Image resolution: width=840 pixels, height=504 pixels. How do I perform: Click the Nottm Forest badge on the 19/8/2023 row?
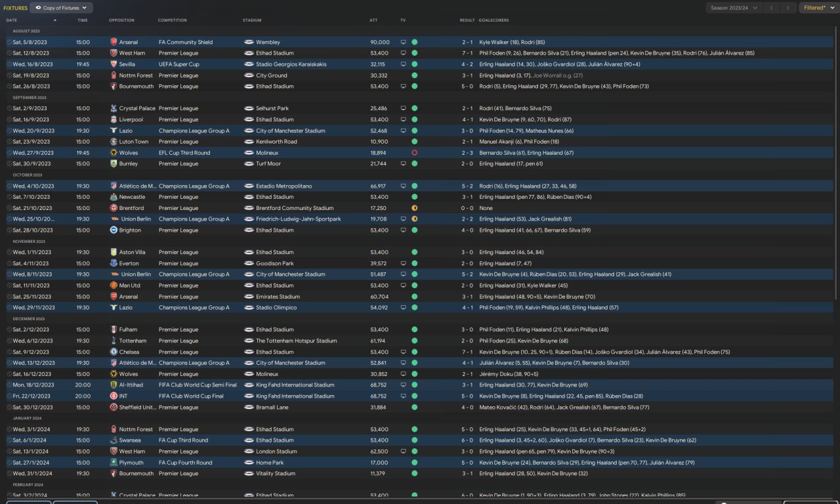click(x=114, y=75)
